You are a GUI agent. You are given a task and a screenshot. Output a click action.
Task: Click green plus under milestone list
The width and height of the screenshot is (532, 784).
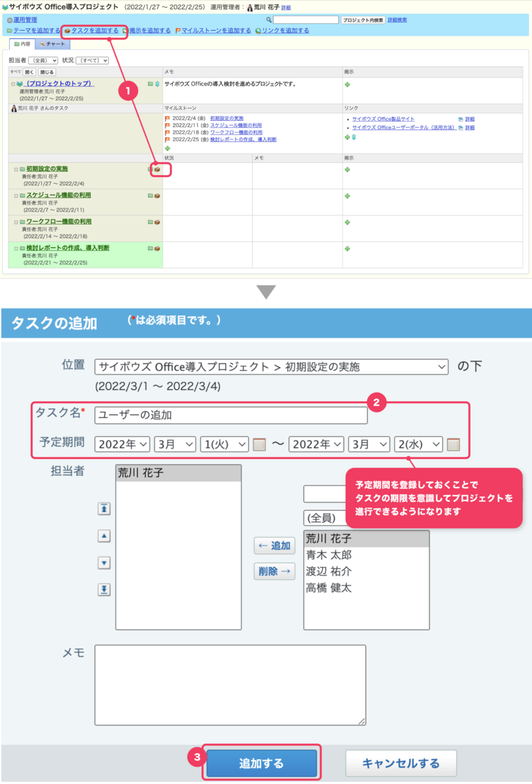(x=167, y=148)
